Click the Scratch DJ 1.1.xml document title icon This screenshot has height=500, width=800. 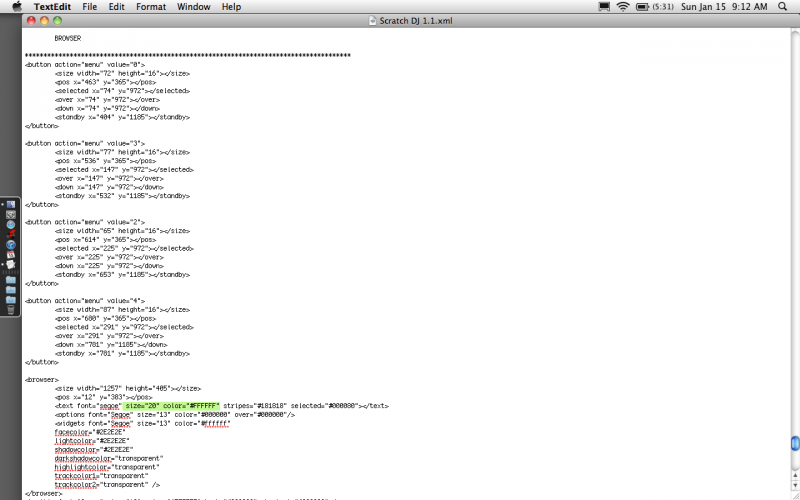[373, 20]
